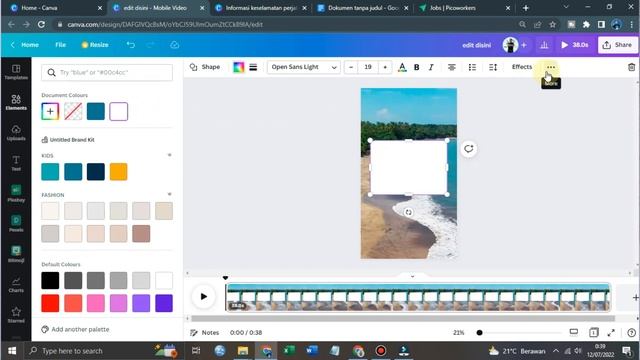Screen dimensions: 640x360
Task: Open the Notes panel
Action: [205, 333]
